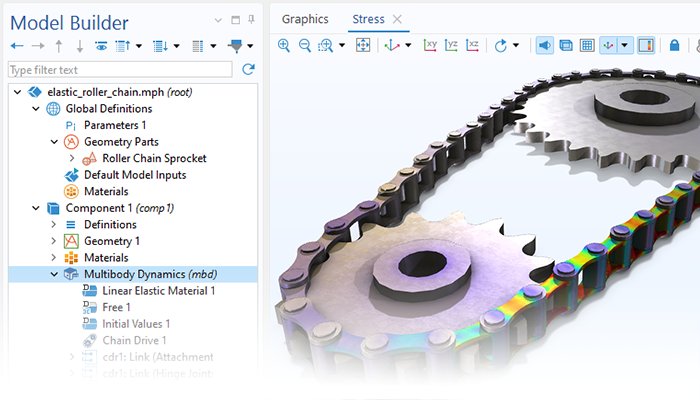Open the Rotate view dropdown arrow
The width and height of the screenshot is (700, 400).
pos(516,45)
